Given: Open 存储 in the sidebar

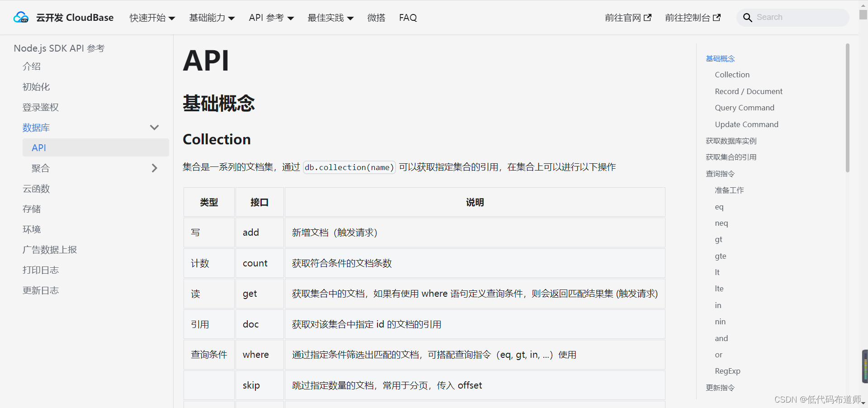Looking at the screenshot, I should [32, 209].
